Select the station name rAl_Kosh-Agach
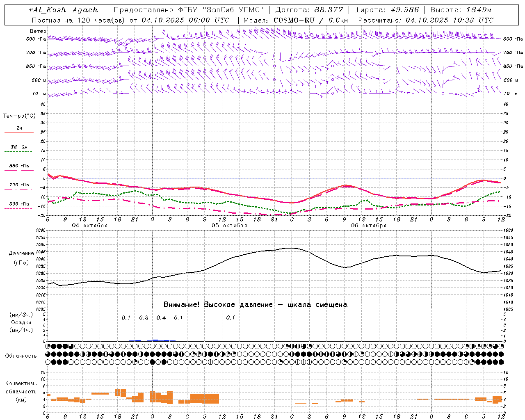The height and width of the screenshot is (420, 525). click(64, 10)
